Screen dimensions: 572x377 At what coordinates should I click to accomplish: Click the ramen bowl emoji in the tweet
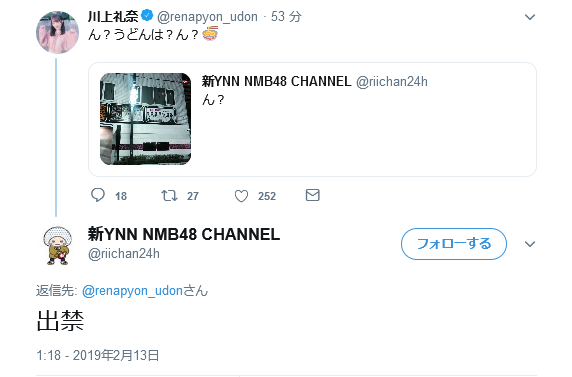coord(210,34)
